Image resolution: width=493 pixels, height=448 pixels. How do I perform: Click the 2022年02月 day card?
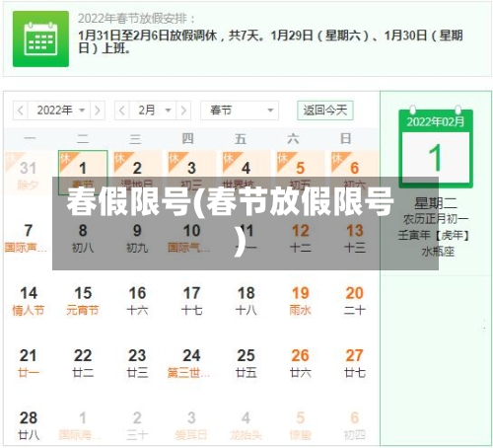(x=436, y=147)
